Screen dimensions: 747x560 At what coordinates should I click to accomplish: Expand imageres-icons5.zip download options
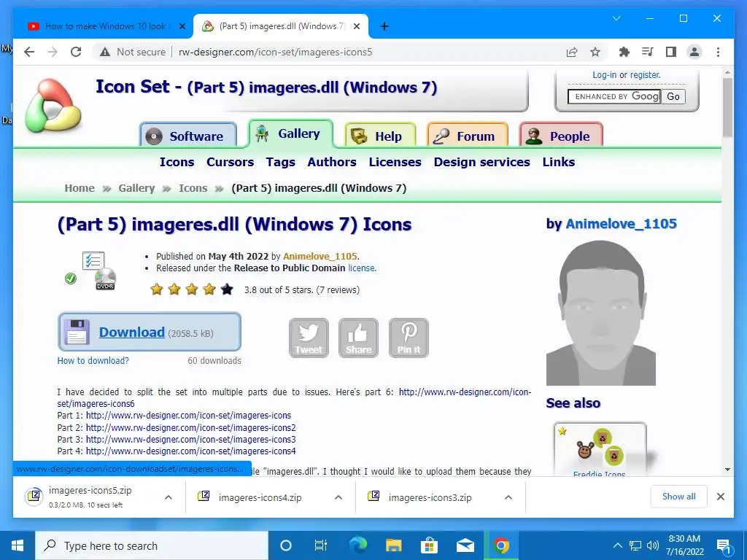coord(169,497)
